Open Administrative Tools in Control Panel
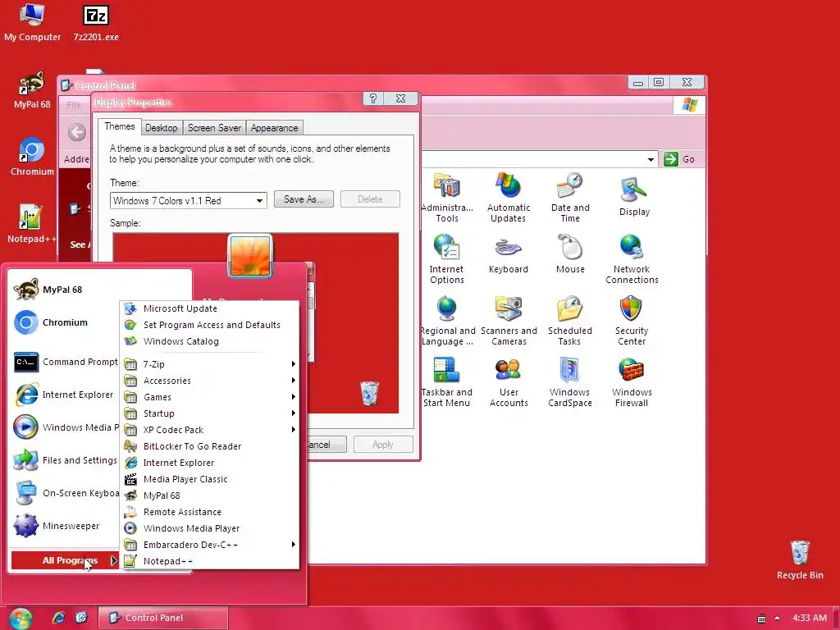 [447, 197]
